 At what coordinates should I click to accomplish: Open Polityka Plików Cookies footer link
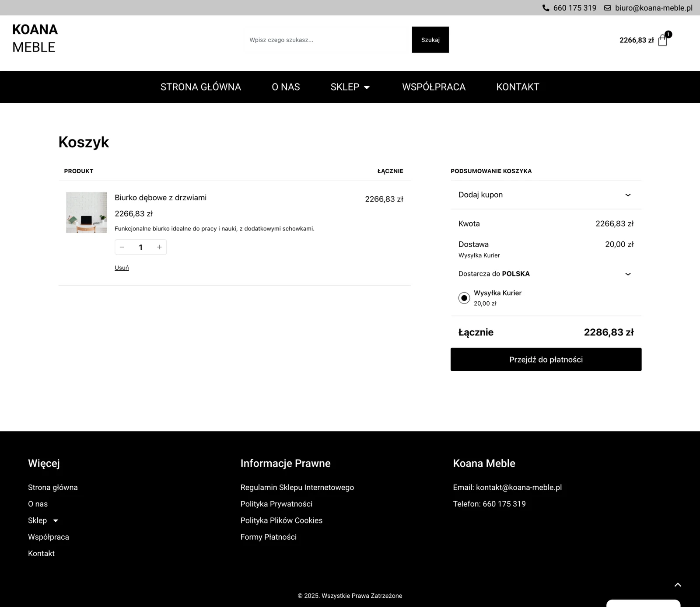[281, 520]
